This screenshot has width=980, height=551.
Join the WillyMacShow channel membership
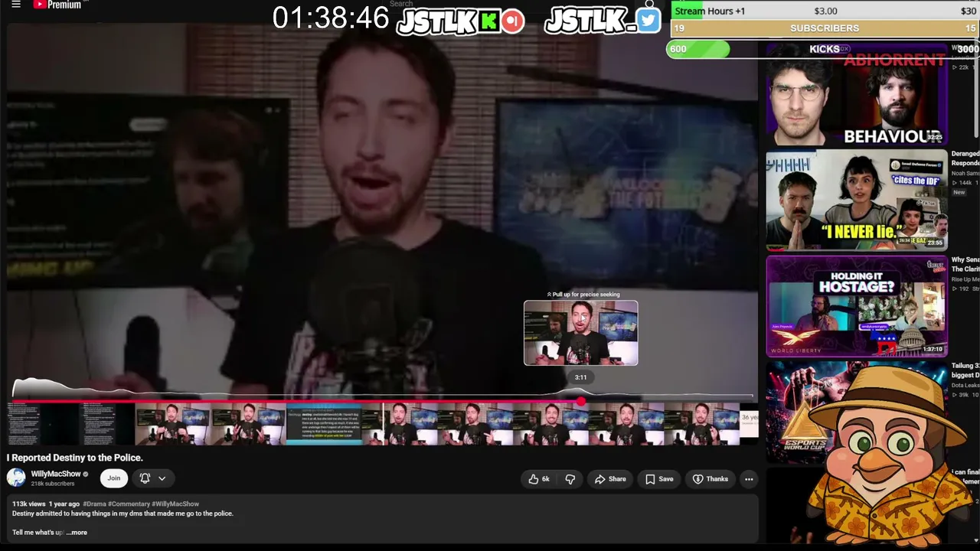pos(113,478)
